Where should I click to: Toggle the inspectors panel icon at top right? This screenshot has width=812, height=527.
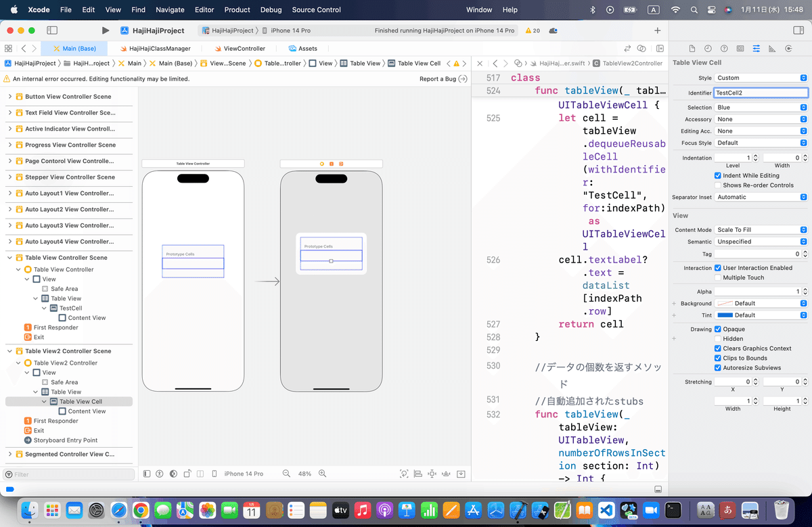(798, 30)
